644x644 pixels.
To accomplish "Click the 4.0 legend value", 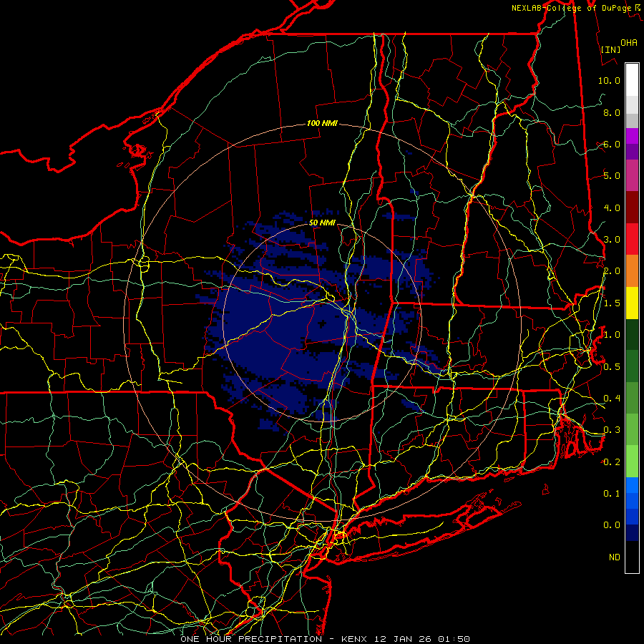I will click(x=611, y=208).
